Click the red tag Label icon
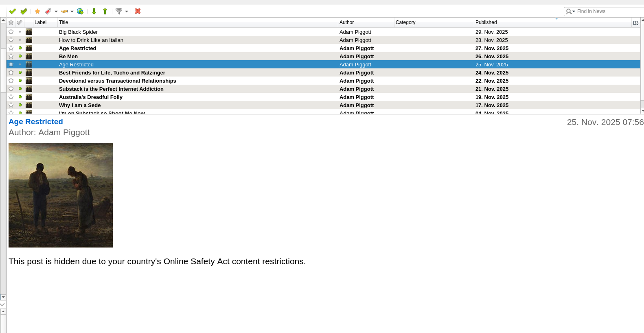 (x=48, y=11)
